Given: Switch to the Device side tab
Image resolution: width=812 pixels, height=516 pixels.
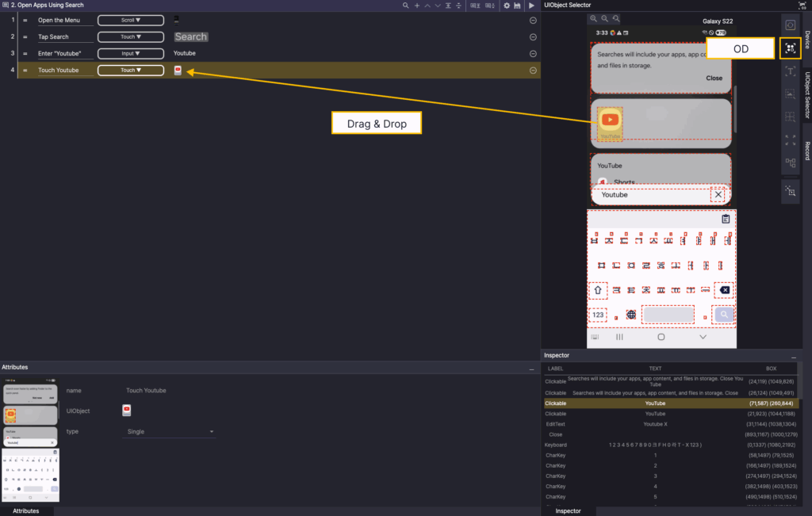Looking at the screenshot, I should pos(806,40).
